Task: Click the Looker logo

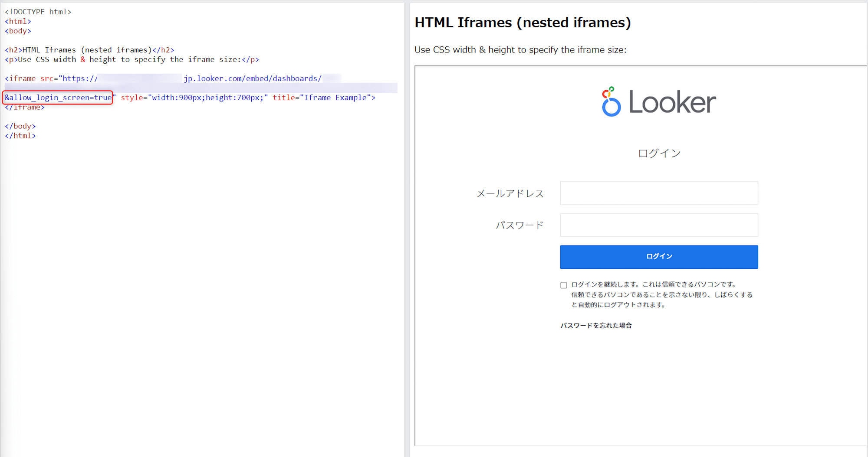Action: pos(659,101)
